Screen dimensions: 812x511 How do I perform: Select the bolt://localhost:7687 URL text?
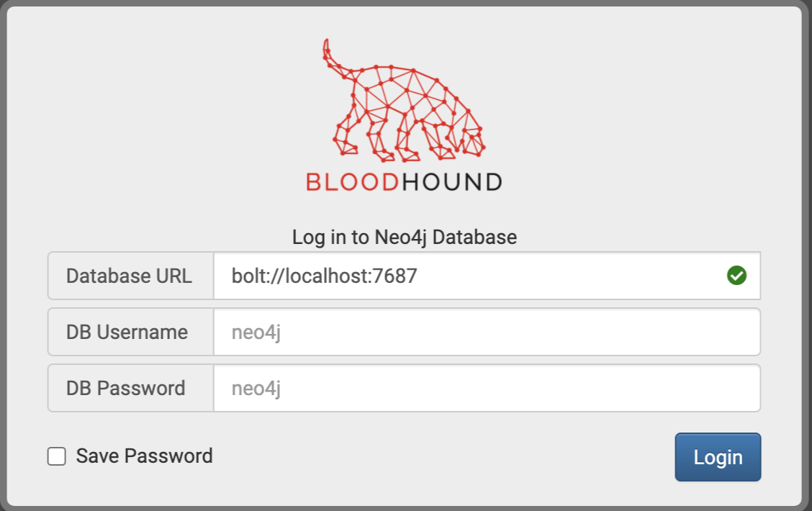pos(322,276)
